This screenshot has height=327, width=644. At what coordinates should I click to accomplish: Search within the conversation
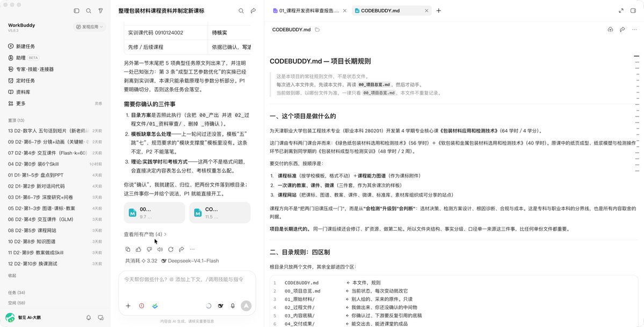coord(241,11)
